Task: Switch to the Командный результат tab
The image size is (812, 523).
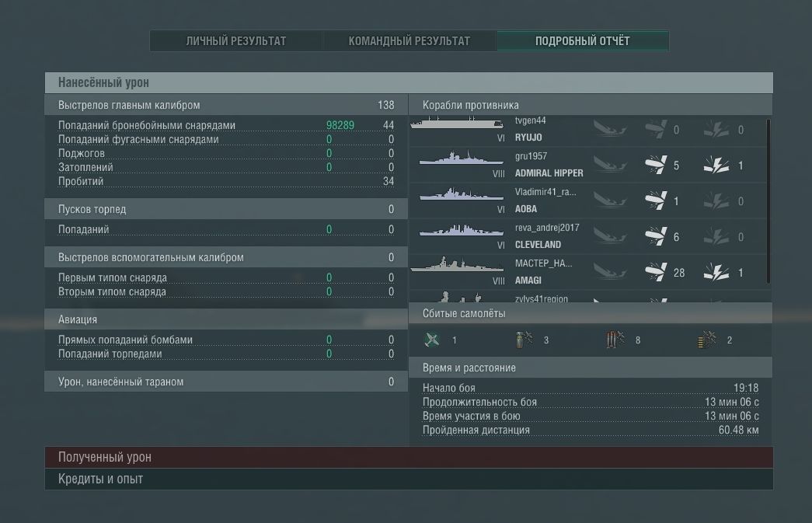Action: 409,41
